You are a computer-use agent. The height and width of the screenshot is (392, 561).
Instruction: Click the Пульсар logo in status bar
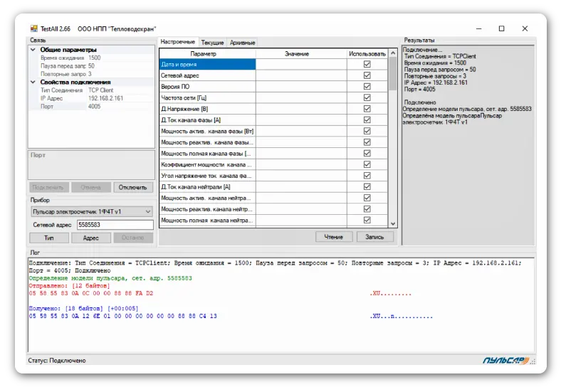506,361
